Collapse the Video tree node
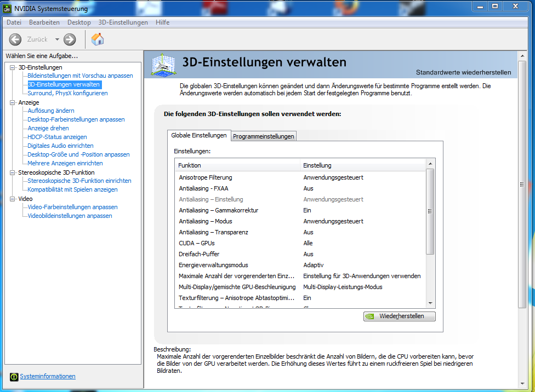This screenshot has width=535, height=392. pyautogui.click(x=12, y=199)
